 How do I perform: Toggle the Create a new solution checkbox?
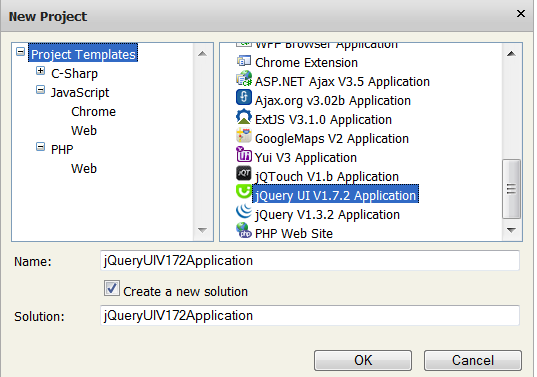(x=112, y=288)
